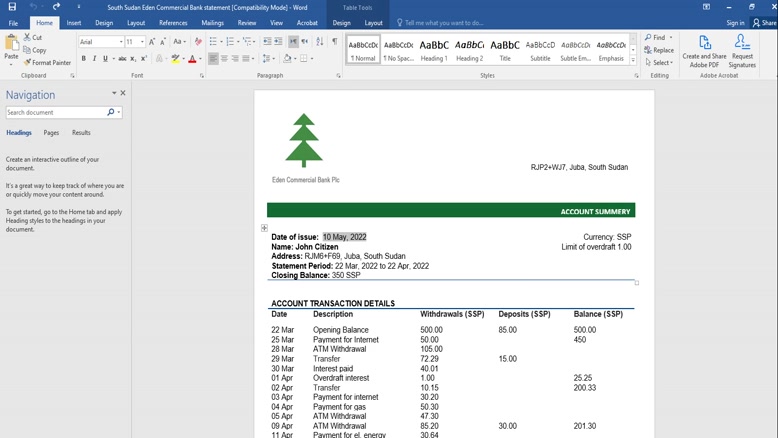Click Create and Share Adobe PDF

704,50
